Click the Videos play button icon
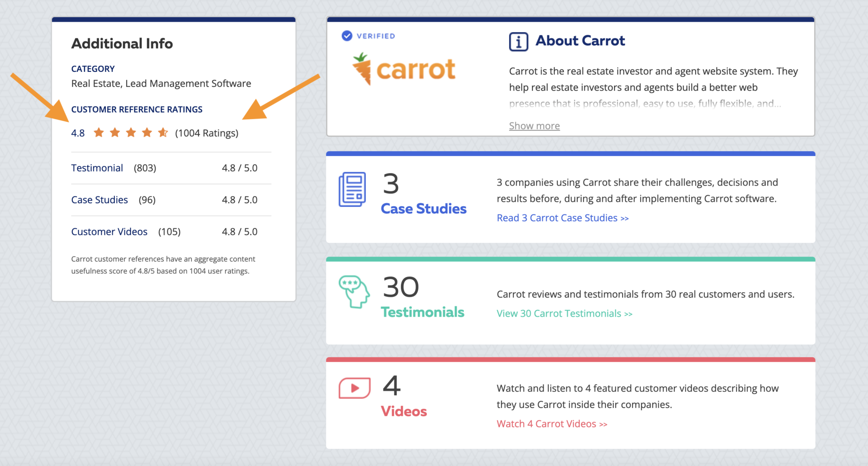Image resolution: width=868 pixels, height=466 pixels. (x=354, y=388)
